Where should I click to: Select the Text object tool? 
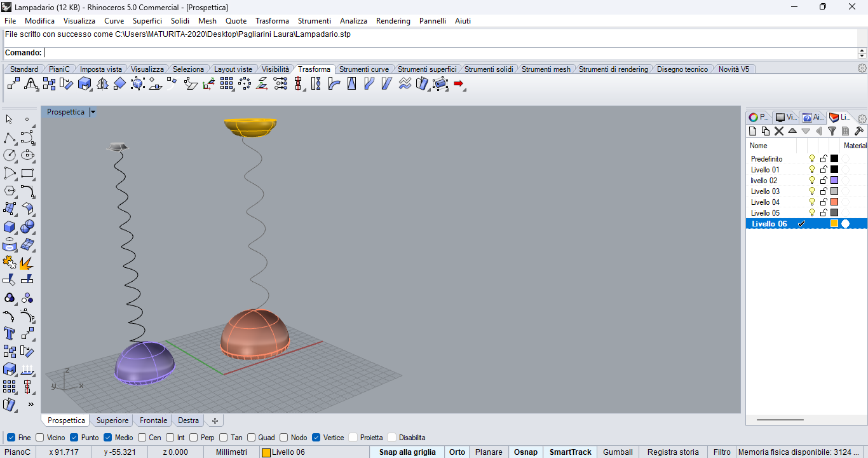tap(10, 333)
